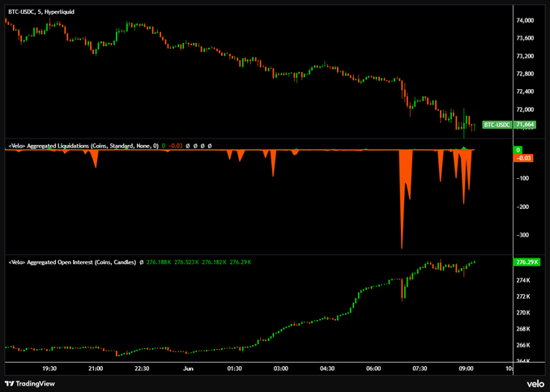Click the green 0 liquidations value tag
The image size is (550, 392).
[518, 150]
